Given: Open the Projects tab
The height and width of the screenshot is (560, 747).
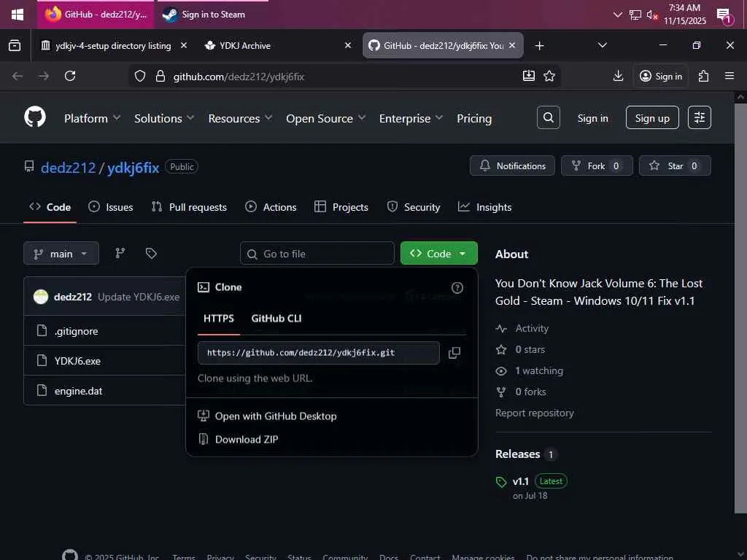Looking at the screenshot, I should [x=341, y=207].
